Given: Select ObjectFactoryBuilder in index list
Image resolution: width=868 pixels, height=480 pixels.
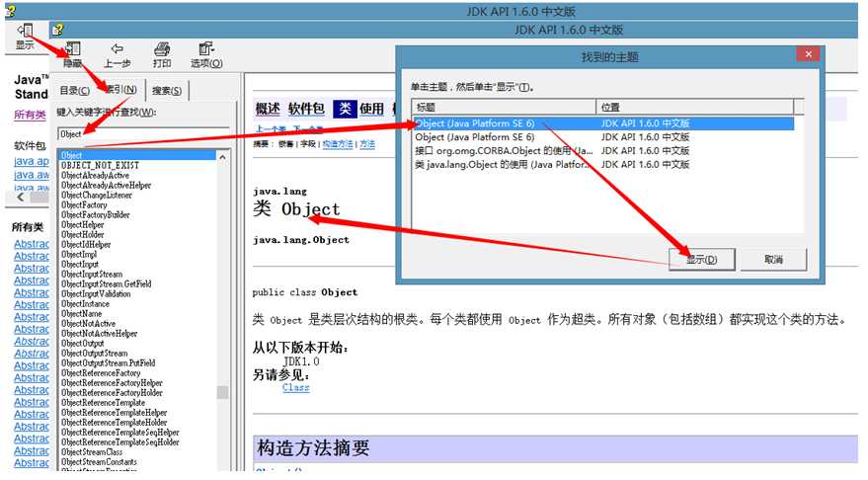Looking at the screenshot, I should point(95,214).
